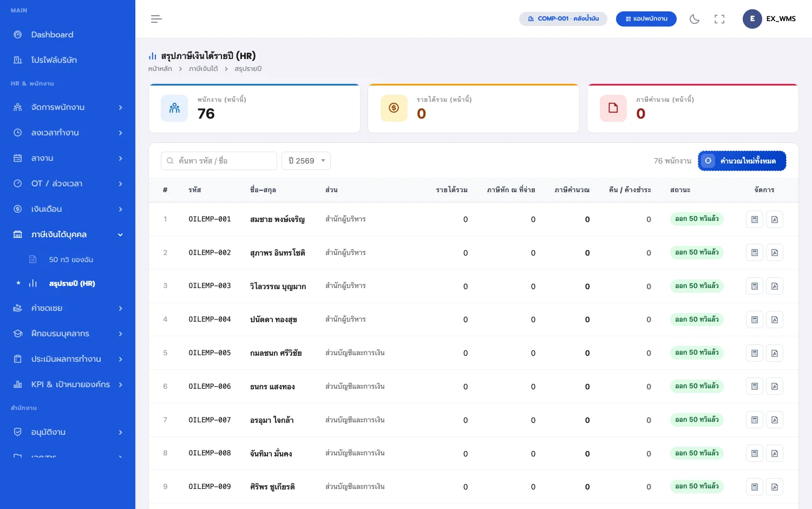Click the PDF document icon for OILEMP-001
Viewport: 812px width, 509px height.
(775, 219)
